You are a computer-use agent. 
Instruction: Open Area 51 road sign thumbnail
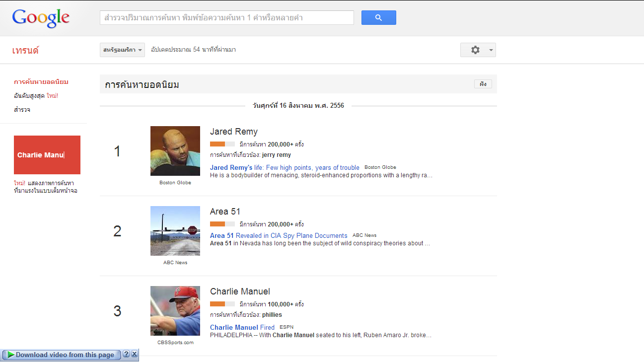pos(175,231)
